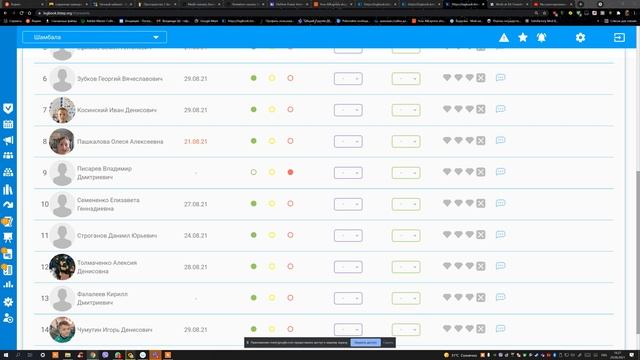Open comment bubble for Пашкалова Олеся

[500, 140]
